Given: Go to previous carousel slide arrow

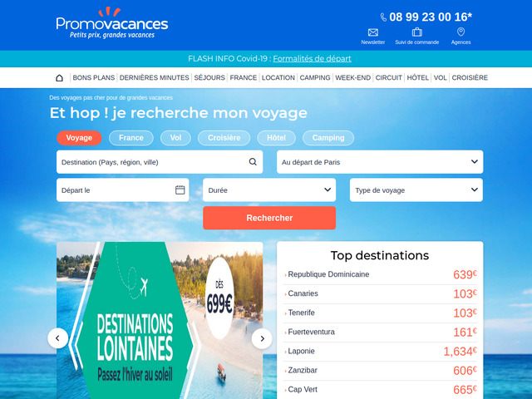Looking at the screenshot, I should point(57,338).
